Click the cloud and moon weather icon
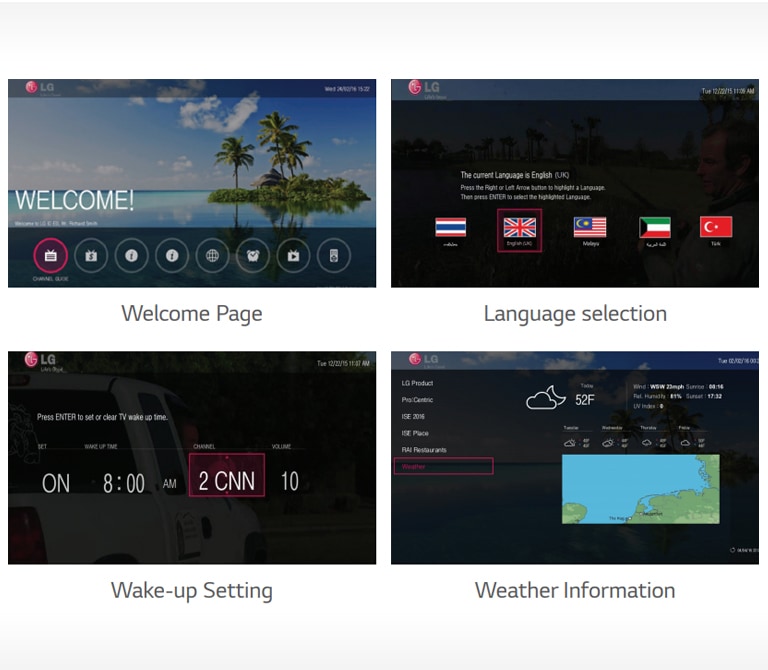 coord(546,398)
